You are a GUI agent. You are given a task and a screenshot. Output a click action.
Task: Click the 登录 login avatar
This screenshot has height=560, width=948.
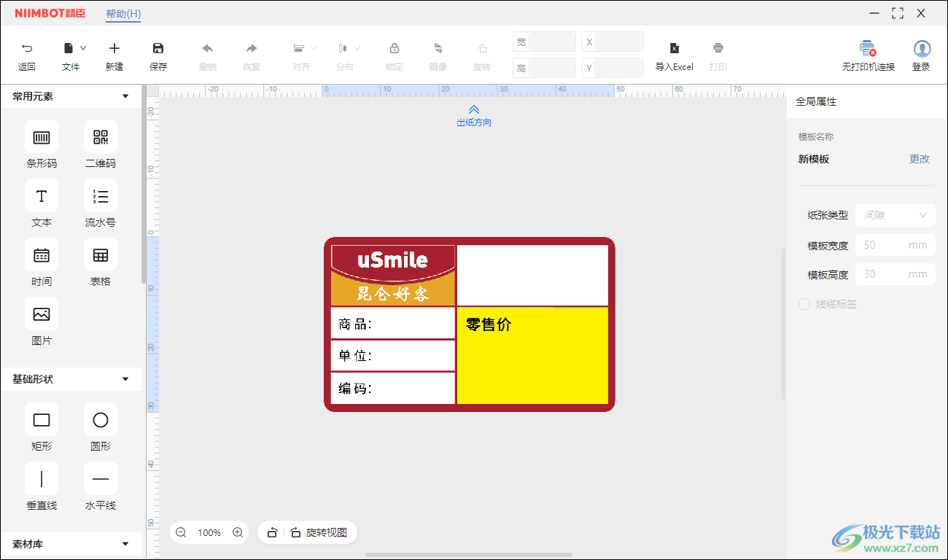pyautogui.click(x=922, y=49)
